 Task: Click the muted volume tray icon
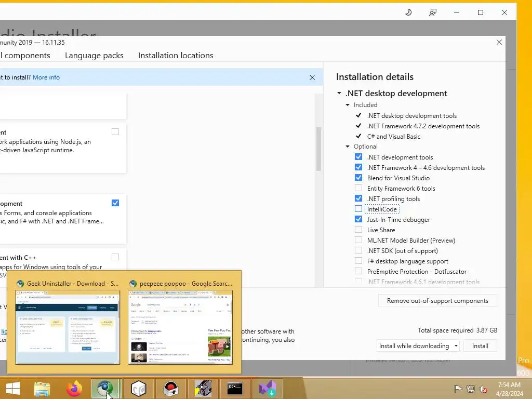[483, 389]
